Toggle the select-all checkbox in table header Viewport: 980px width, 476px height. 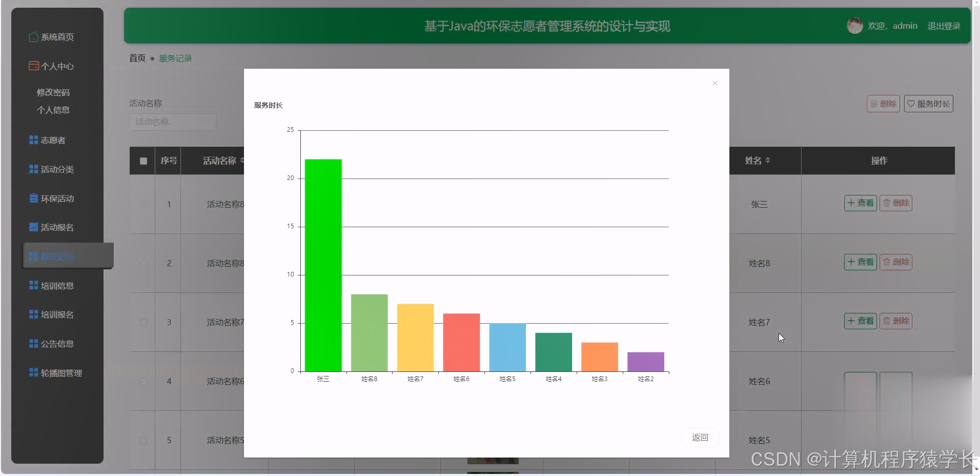click(143, 161)
